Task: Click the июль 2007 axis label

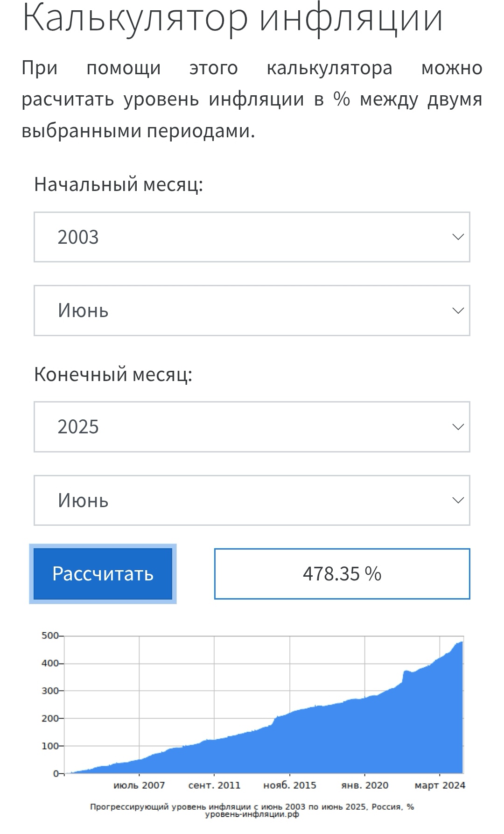Action: point(139,785)
